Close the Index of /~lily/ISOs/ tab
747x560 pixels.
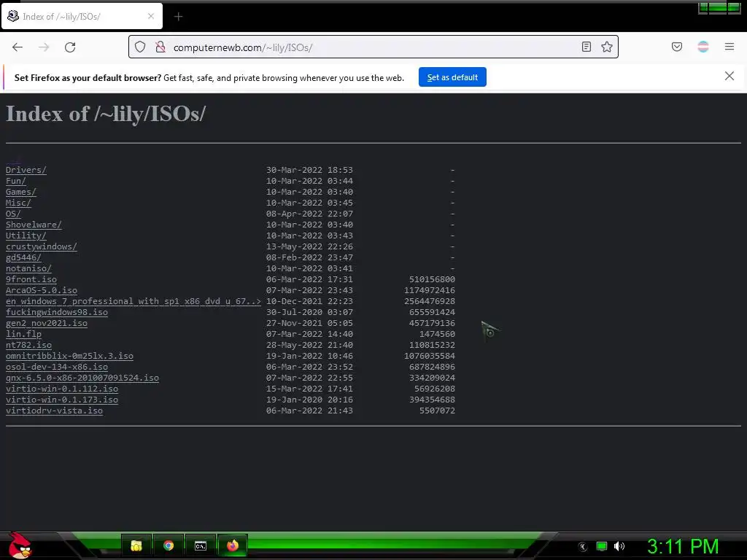point(151,16)
